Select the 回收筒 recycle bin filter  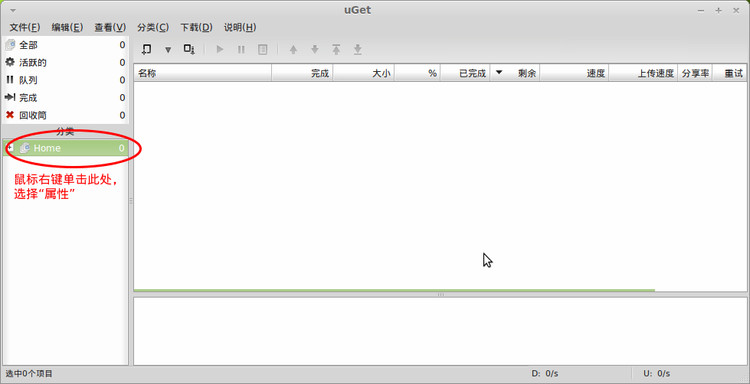pyautogui.click(x=66, y=115)
